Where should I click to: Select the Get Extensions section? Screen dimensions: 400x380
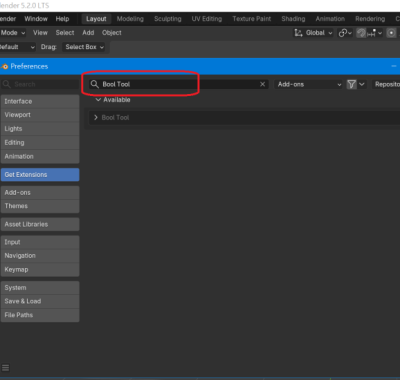40,175
